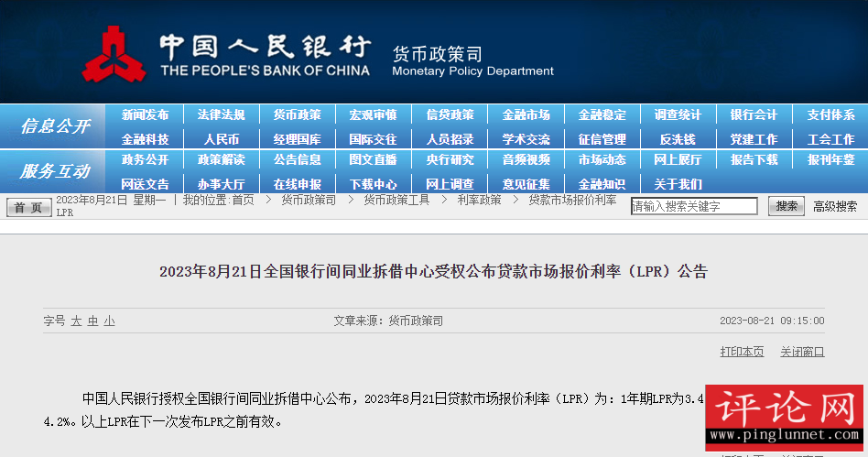Open 人员招录 page
Screen dimensions: 868x457
450,139
